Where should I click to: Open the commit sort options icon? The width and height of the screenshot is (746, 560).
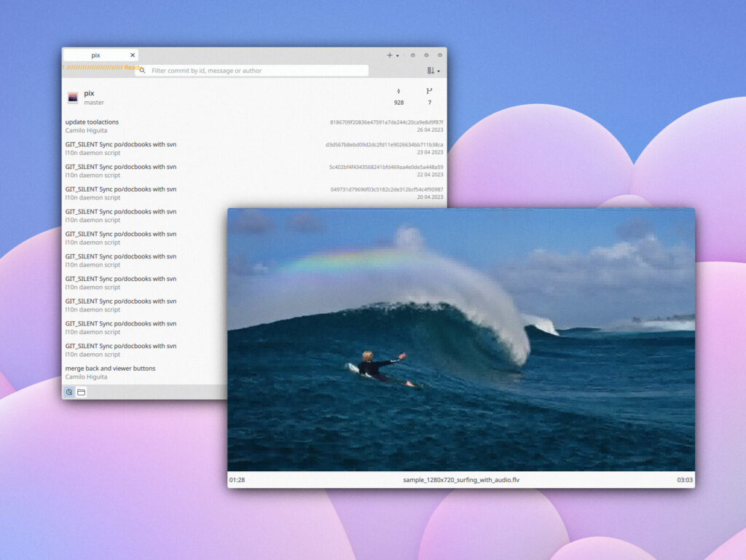(x=428, y=71)
